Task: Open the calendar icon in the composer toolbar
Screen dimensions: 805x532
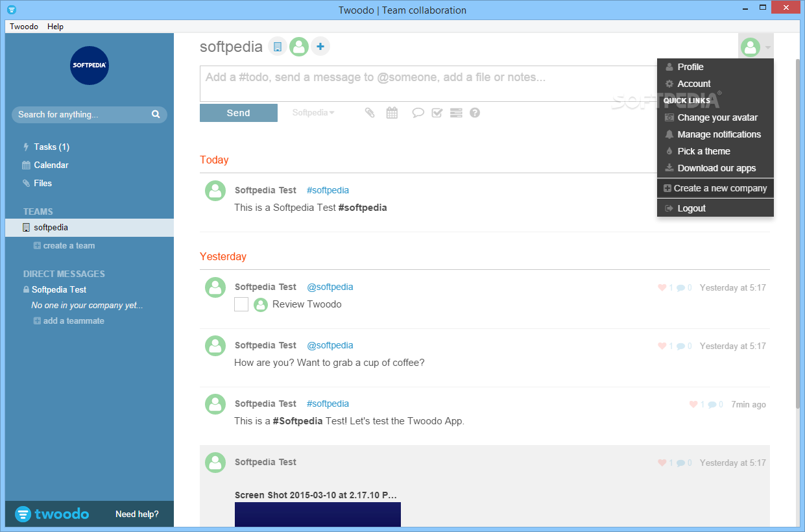Action: [x=392, y=113]
